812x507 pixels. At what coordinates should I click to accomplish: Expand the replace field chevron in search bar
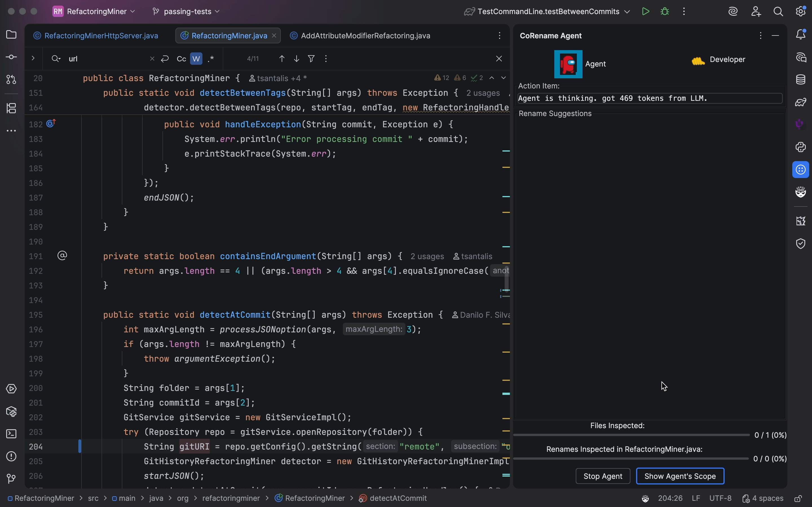click(33, 58)
